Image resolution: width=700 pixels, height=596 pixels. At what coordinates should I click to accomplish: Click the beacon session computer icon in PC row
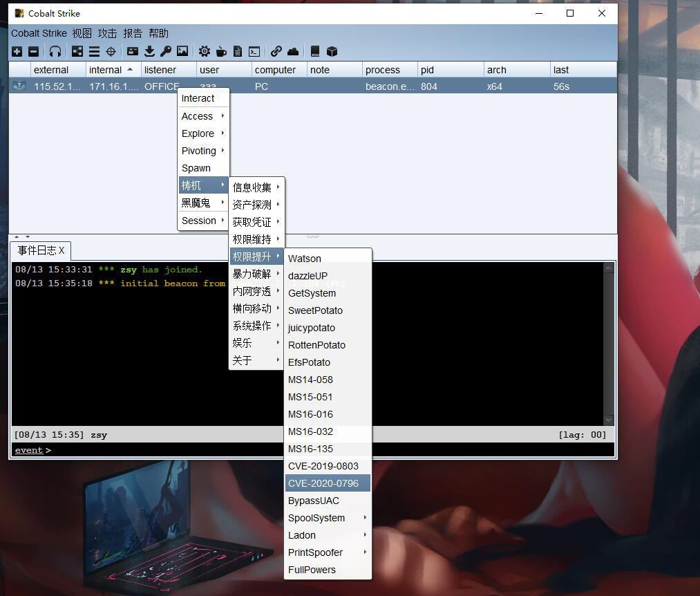19,86
